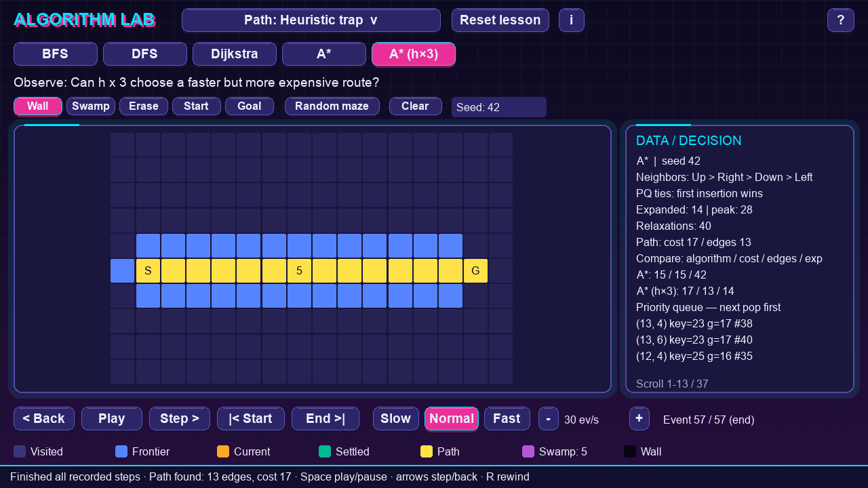Select the A* algorithm tab
Image resolution: width=868 pixels, height=488 pixels.
(324, 54)
